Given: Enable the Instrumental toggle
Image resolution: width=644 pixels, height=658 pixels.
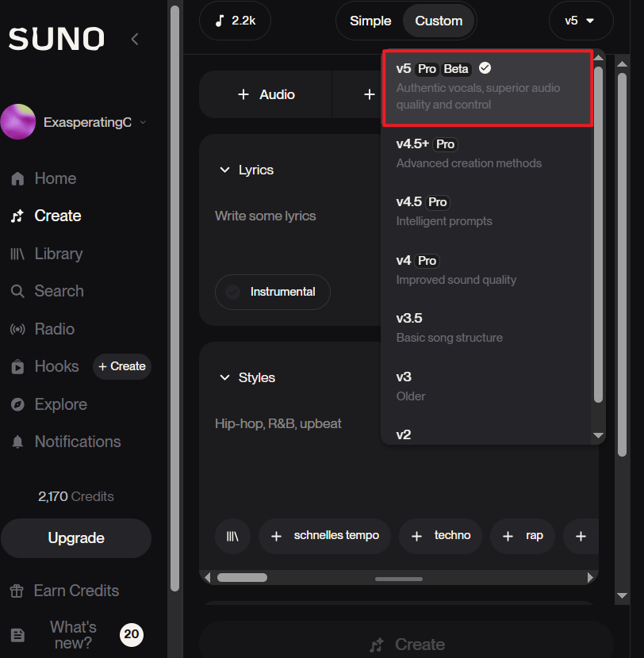Looking at the screenshot, I should tap(272, 292).
